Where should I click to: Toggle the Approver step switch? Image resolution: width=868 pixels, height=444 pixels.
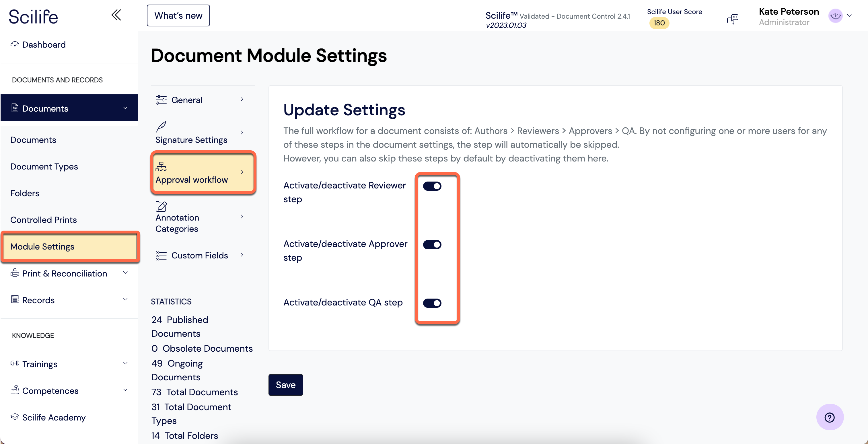(432, 245)
